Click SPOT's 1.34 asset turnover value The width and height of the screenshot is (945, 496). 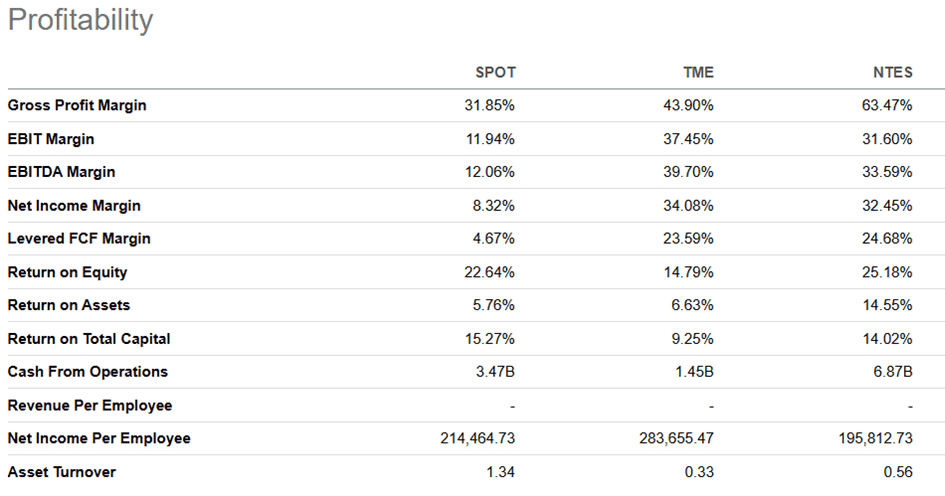click(x=500, y=472)
